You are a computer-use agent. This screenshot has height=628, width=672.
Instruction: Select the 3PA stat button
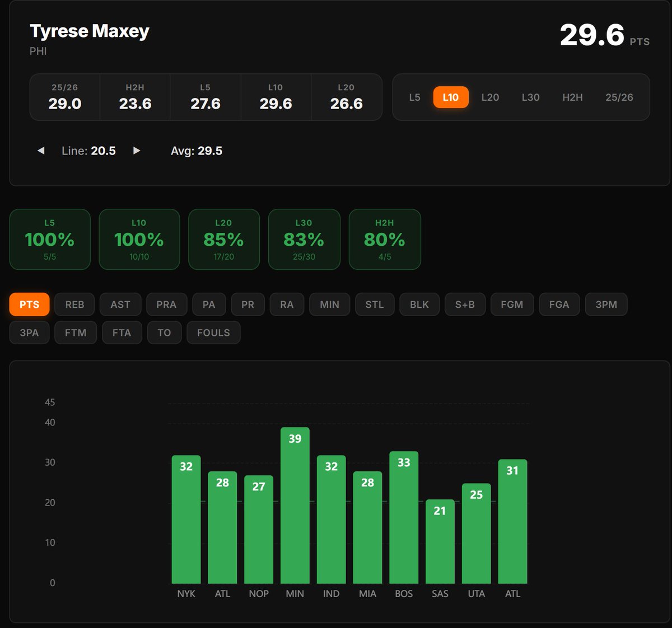point(30,332)
